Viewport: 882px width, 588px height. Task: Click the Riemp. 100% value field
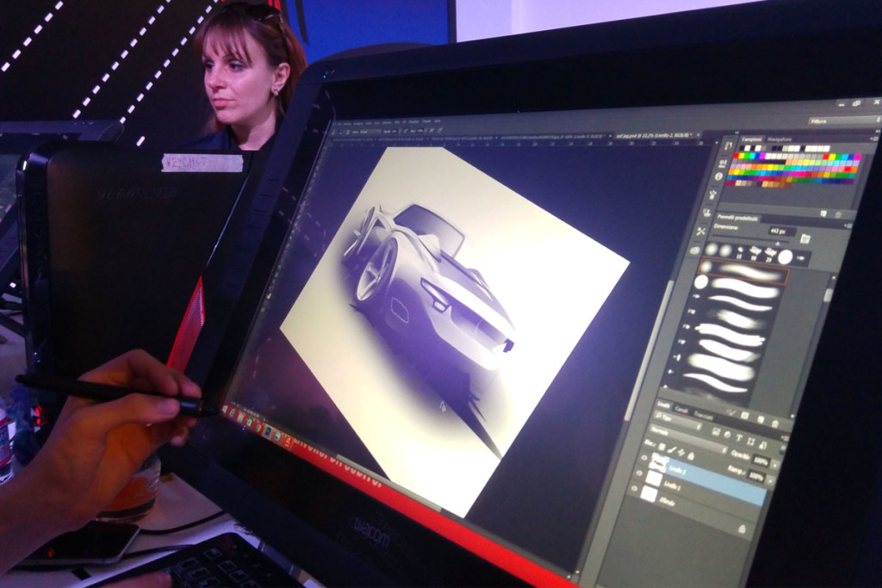(755, 477)
